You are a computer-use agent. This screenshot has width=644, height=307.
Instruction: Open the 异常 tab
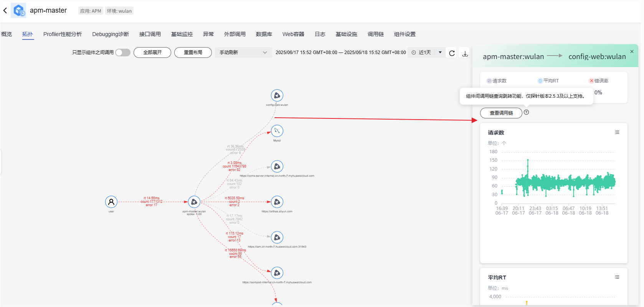[x=208, y=34]
